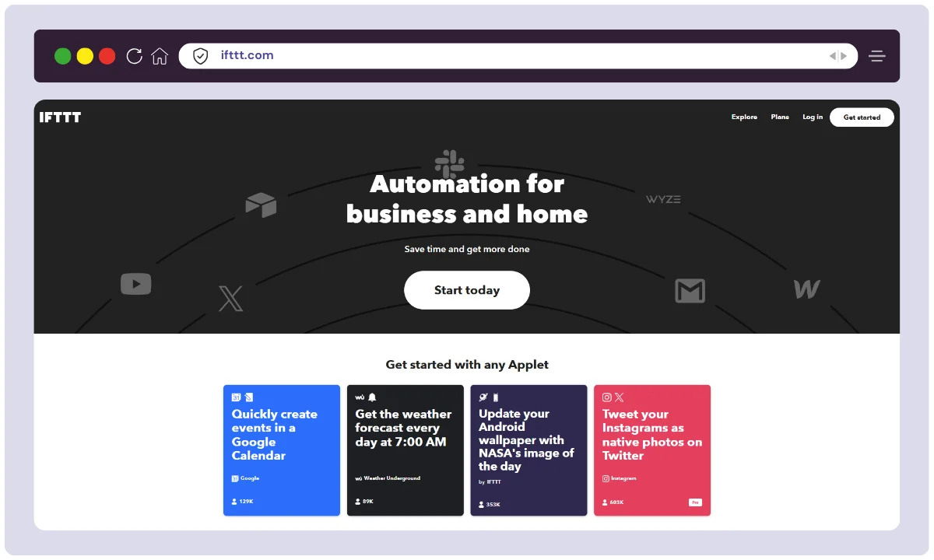Click the user icon beside 353K
The height and width of the screenshot is (560, 934).
pyautogui.click(x=481, y=505)
